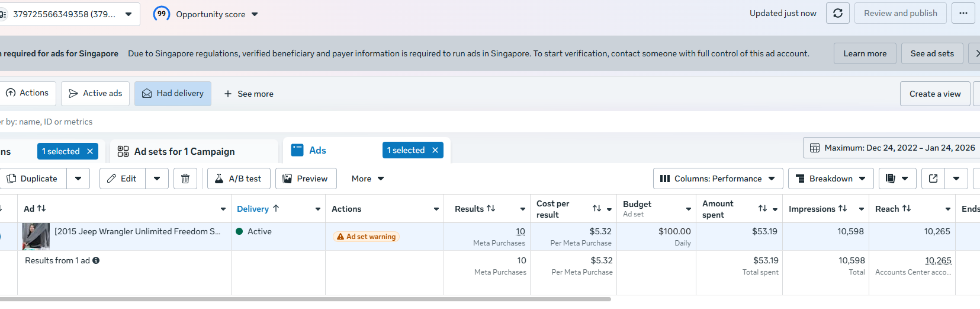Screen dimensions: 980x309
Task: Click the Jeep Wrangler ad thumbnail
Action: pos(36,237)
